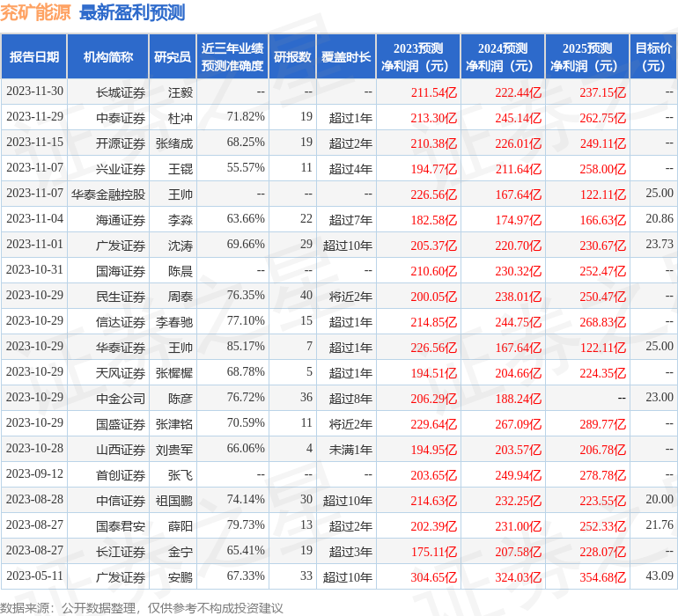Screen dimensions: 678x616
Task: Click target price 23.73
Action: tap(660, 245)
